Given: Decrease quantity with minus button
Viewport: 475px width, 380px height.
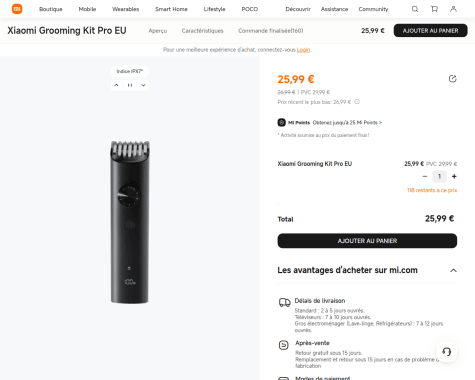Looking at the screenshot, I should 425,176.
